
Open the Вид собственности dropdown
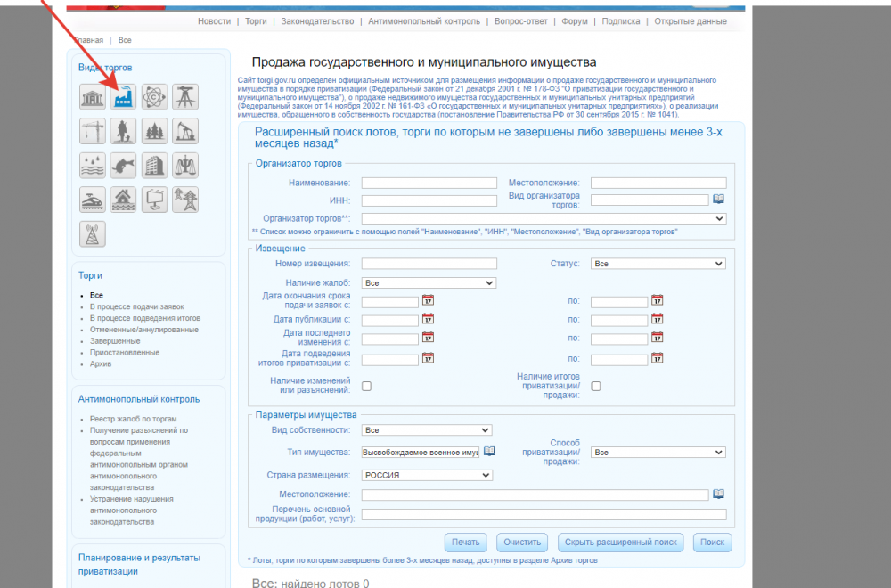pos(427,430)
